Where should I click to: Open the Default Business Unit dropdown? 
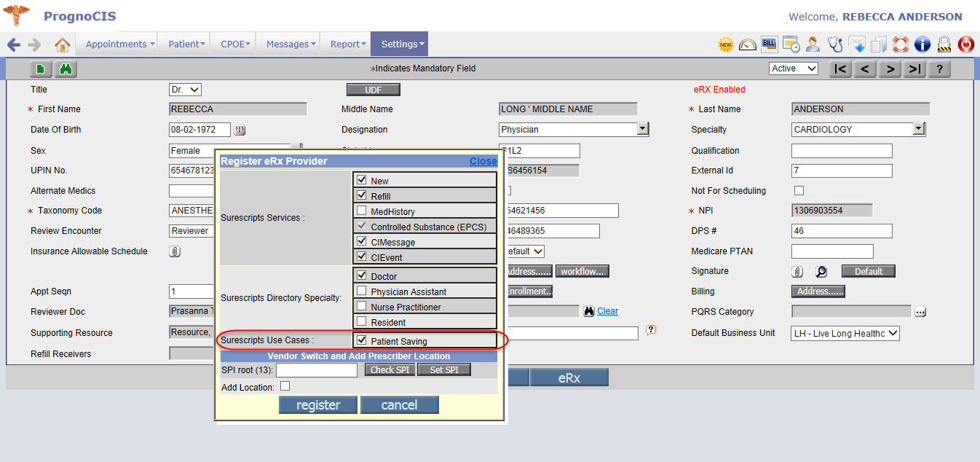click(845, 333)
